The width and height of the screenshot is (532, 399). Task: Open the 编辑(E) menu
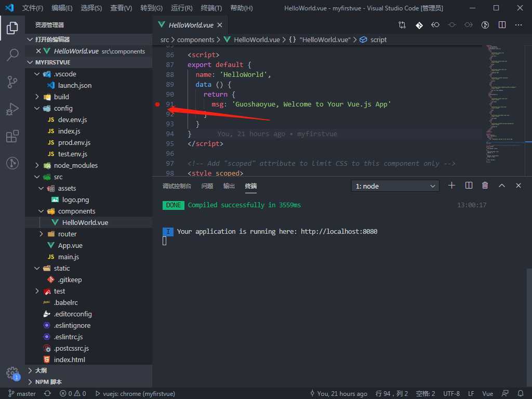[62, 8]
